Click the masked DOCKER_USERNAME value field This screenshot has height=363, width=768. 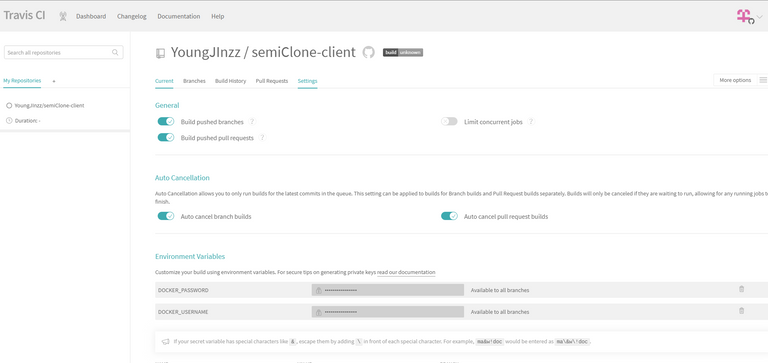[x=387, y=312]
